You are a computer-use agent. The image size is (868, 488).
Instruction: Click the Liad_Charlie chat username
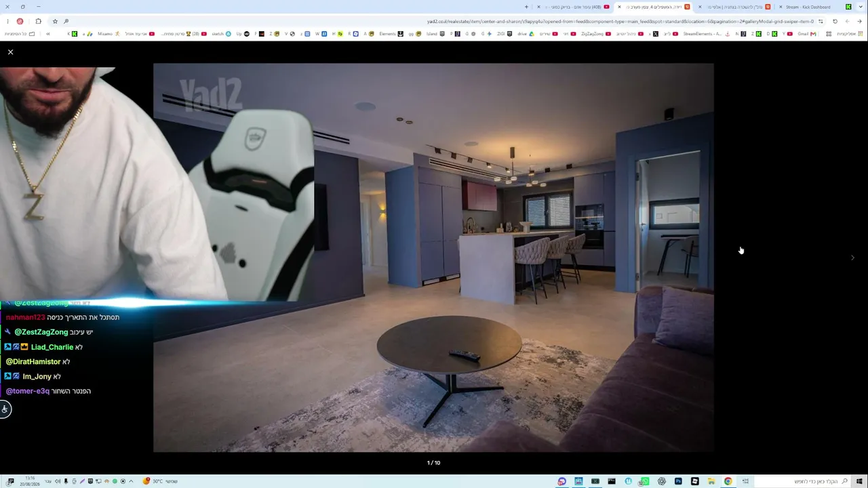point(52,347)
